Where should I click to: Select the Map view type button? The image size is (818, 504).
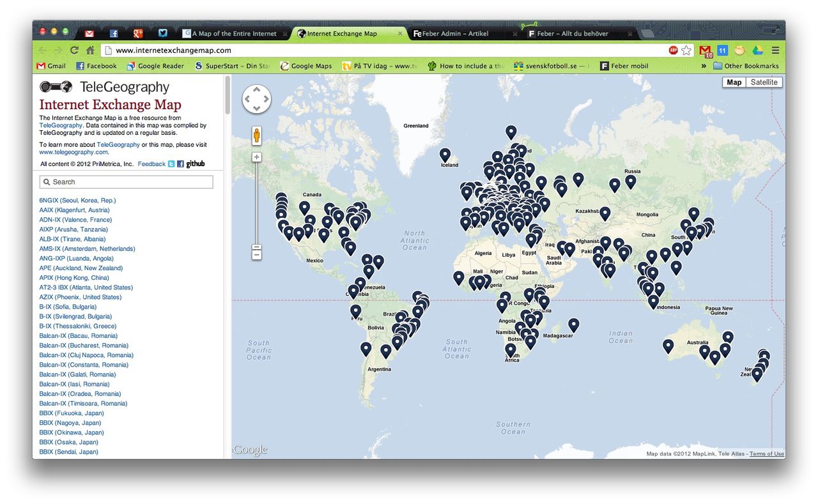coord(734,82)
